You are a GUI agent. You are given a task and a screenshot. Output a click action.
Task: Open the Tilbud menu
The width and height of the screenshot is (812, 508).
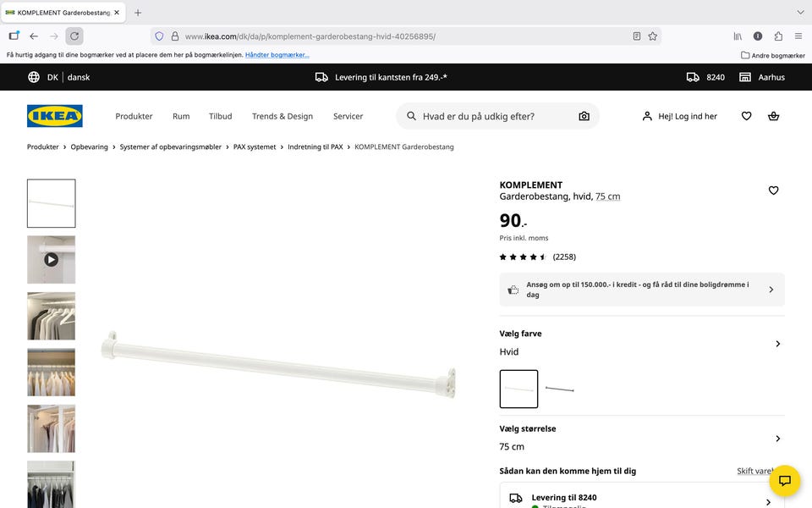(220, 116)
